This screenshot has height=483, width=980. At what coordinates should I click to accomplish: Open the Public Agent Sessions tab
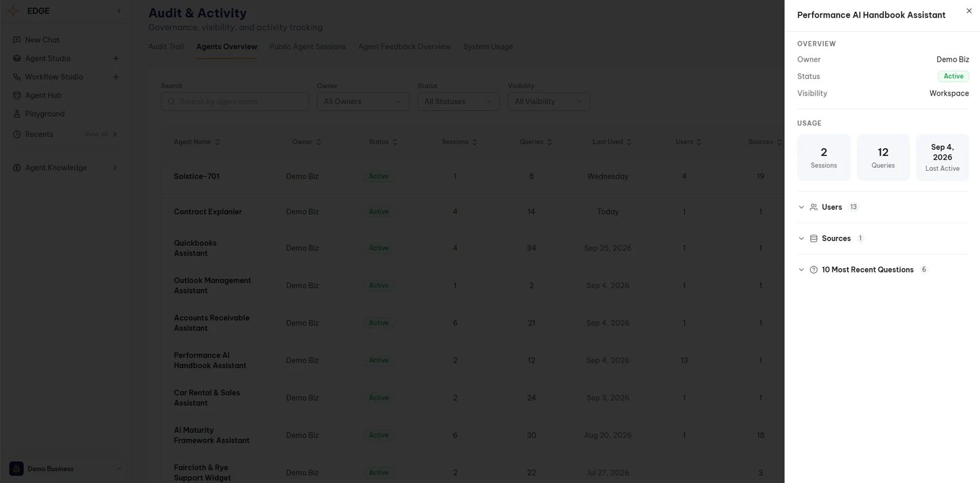tap(307, 47)
